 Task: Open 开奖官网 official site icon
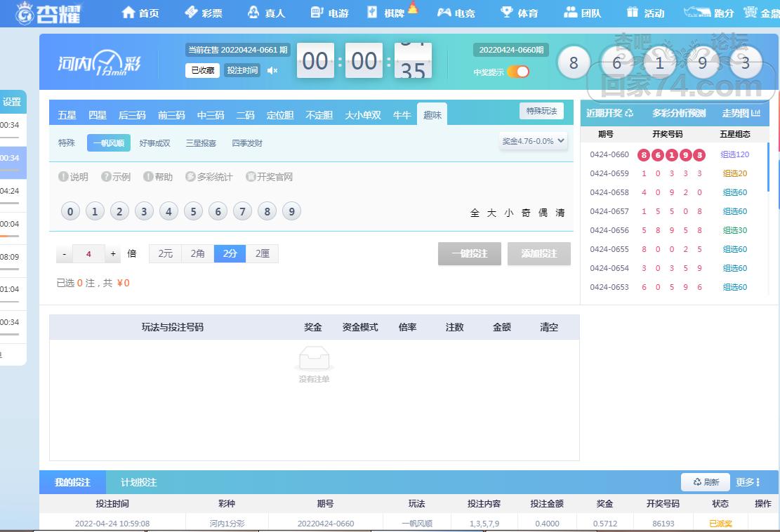(251, 176)
